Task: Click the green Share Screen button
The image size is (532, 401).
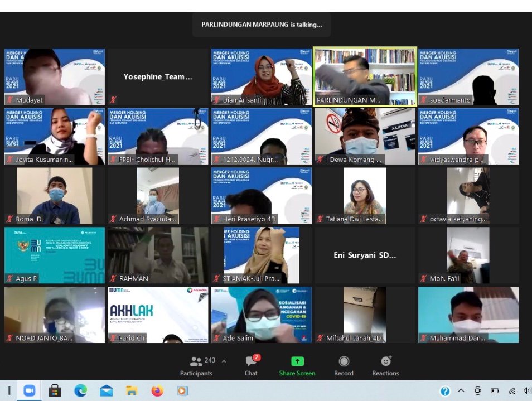Action: [297, 365]
